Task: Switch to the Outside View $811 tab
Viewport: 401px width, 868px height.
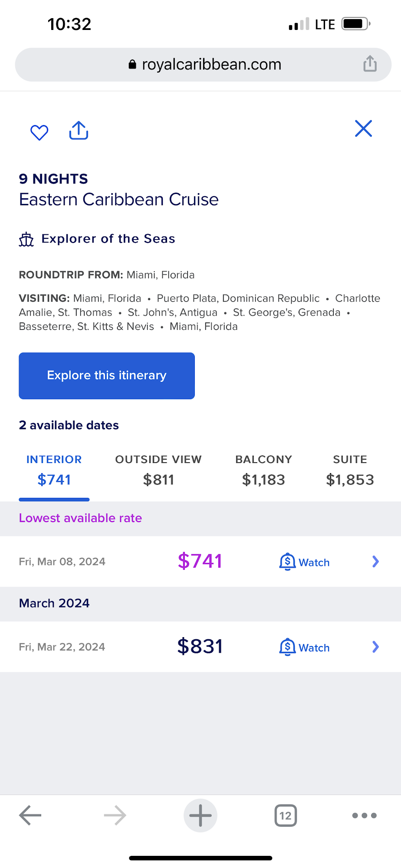Action: [158, 471]
